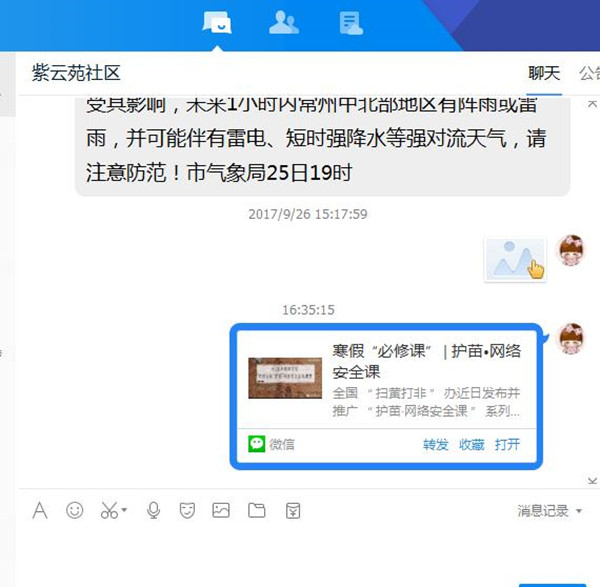
Task: Open the sent image placeholder thumbnail
Action: 515,259
